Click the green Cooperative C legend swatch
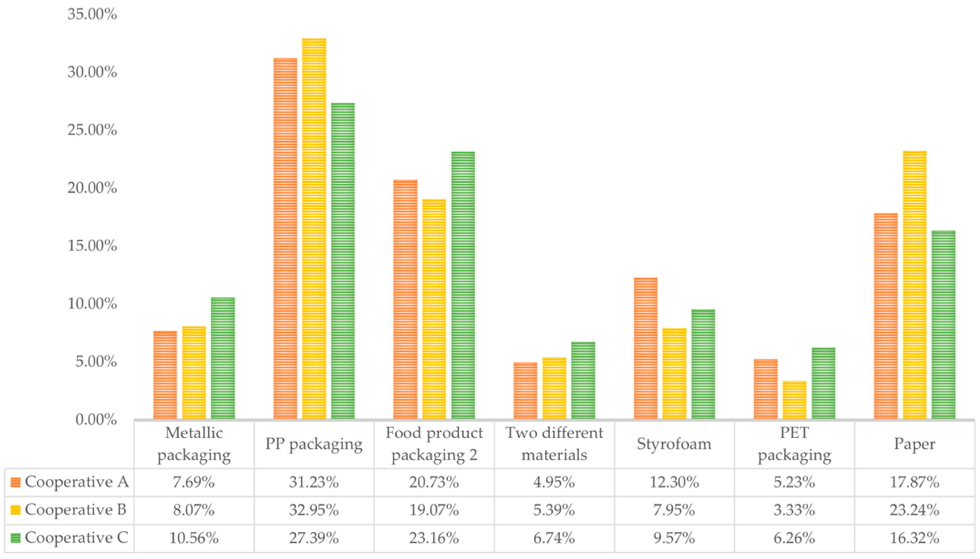The width and height of the screenshot is (980, 559). pos(16,538)
